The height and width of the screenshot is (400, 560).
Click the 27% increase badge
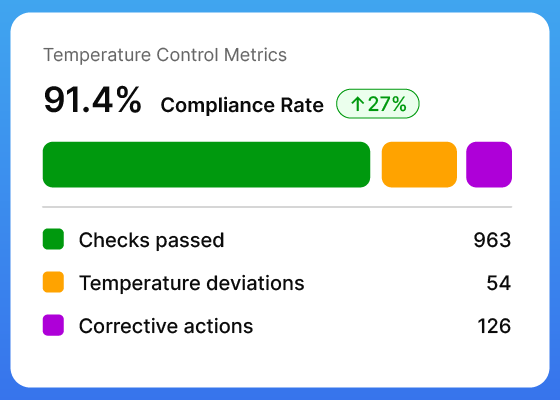pos(378,104)
